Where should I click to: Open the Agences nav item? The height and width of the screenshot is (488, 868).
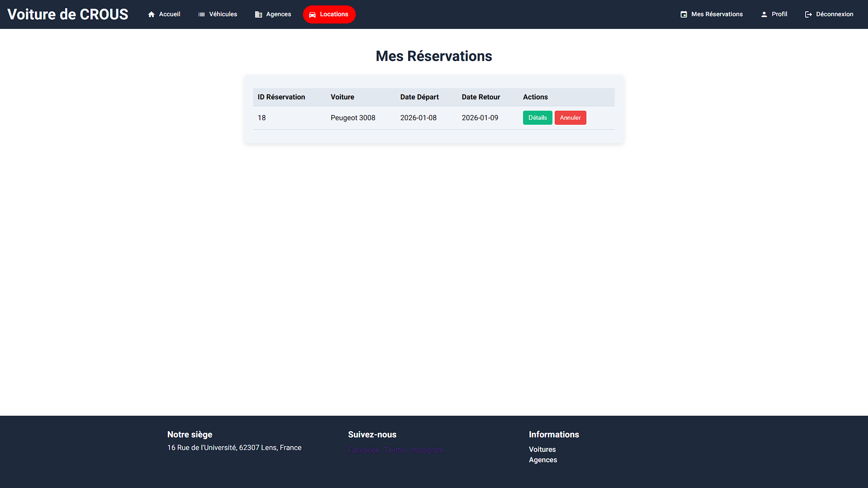273,14
